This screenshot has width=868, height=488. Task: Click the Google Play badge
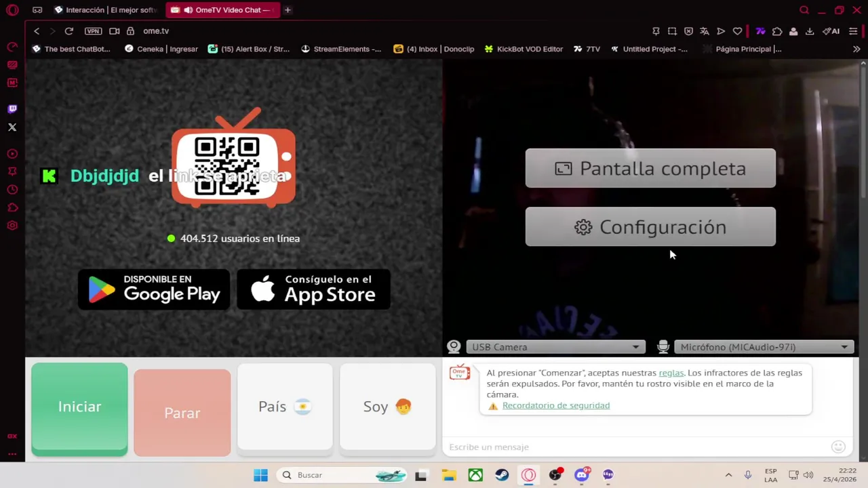154,289
